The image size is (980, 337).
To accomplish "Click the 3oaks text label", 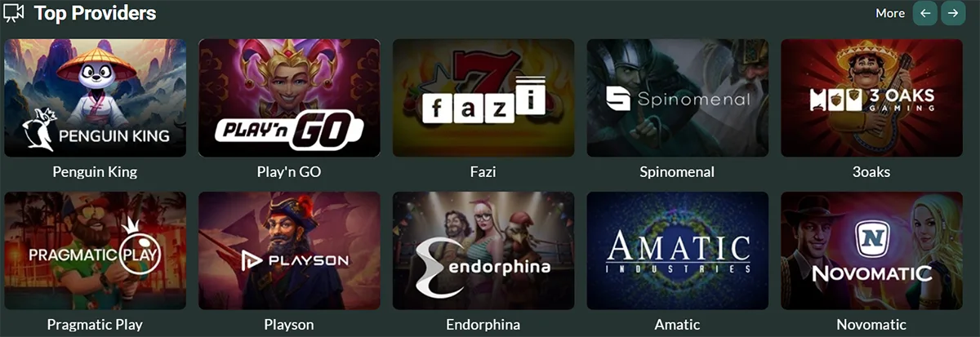I will [x=872, y=172].
